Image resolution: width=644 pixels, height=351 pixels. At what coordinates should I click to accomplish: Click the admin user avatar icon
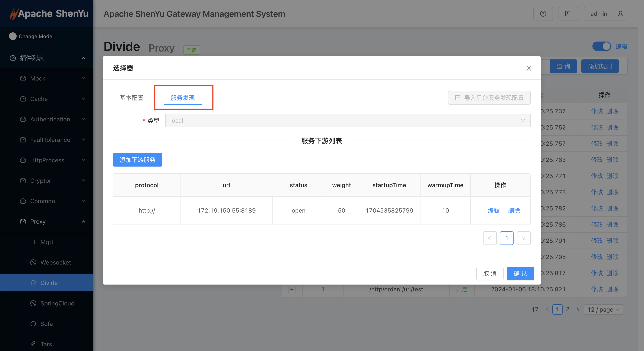[620, 14]
